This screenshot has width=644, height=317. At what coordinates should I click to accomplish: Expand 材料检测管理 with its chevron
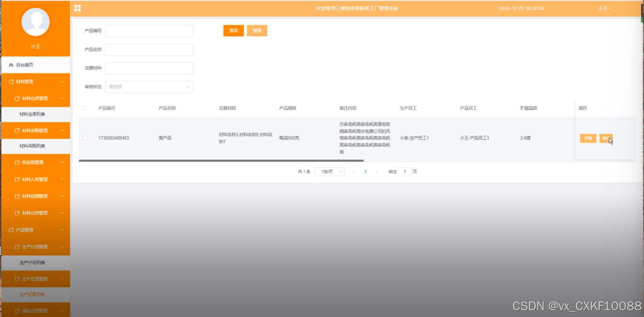click(x=62, y=196)
